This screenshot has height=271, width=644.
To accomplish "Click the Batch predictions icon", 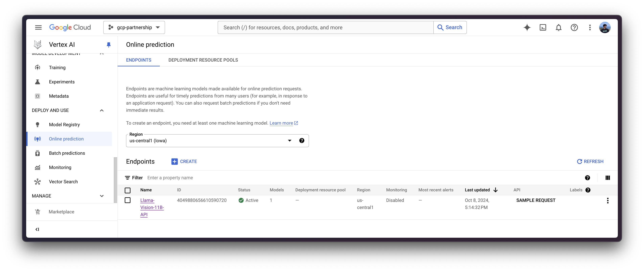I will pyautogui.click(x=37, y=153).
